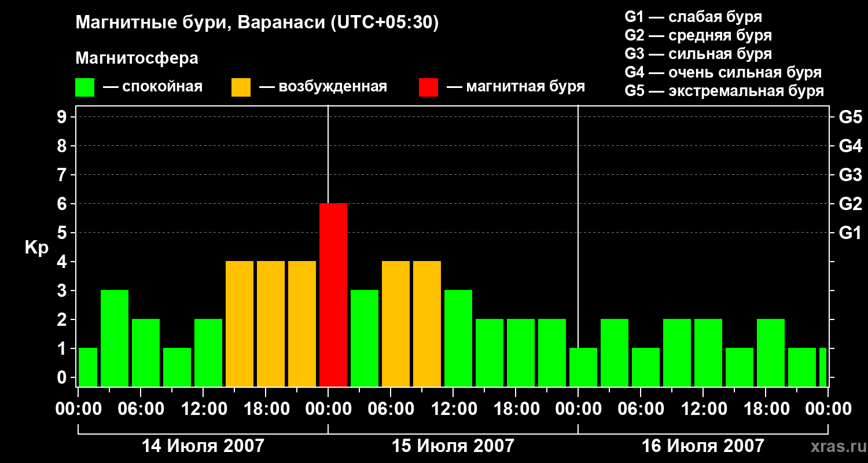Image resolution: width=868 pixels, height=463 pixels.
Task: Click the Магнитосфера heading
Action: pyautogui.click(x=137, y=58)
